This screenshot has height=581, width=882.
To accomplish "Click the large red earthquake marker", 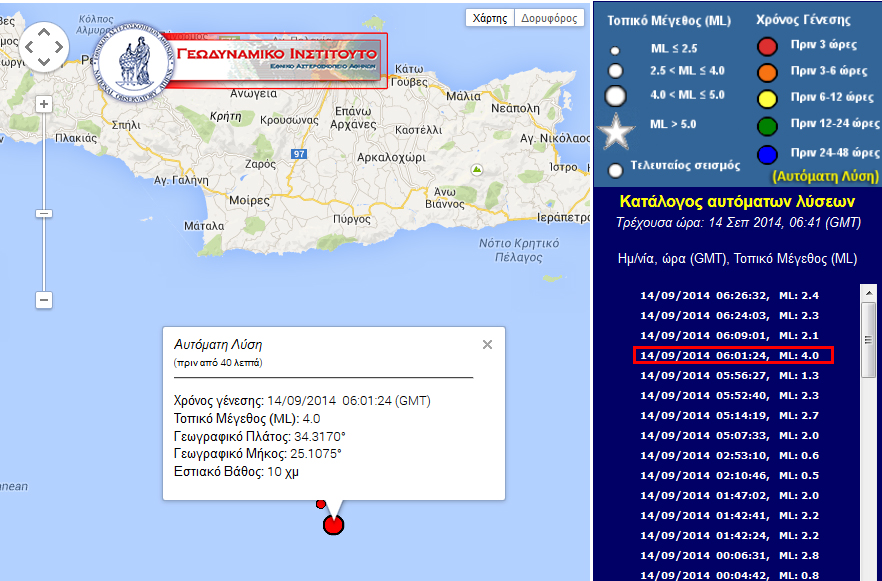I will pyautogui.click(x=334, y=524).
